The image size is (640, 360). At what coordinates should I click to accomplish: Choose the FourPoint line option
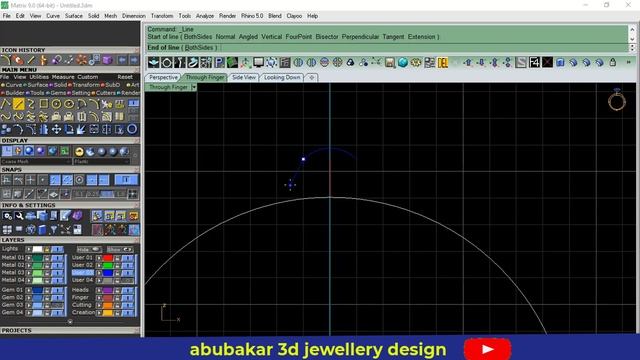[x=298, y=37]
